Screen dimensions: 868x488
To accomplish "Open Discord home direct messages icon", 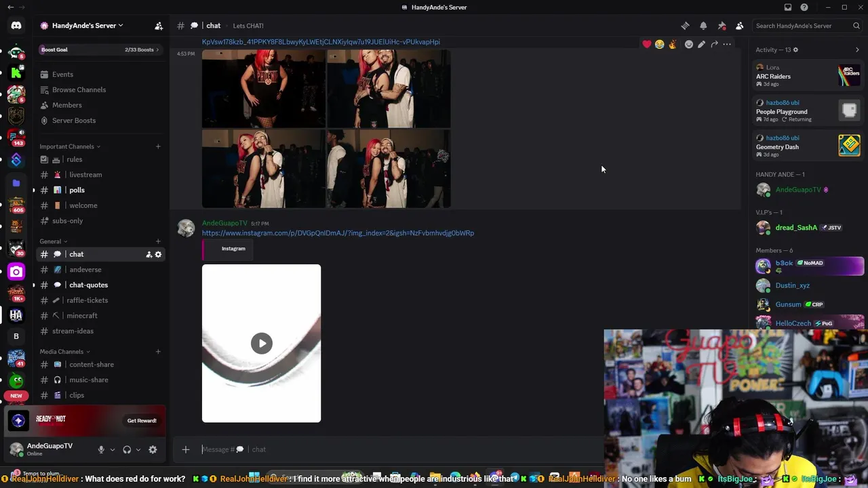I will point(16,26).
